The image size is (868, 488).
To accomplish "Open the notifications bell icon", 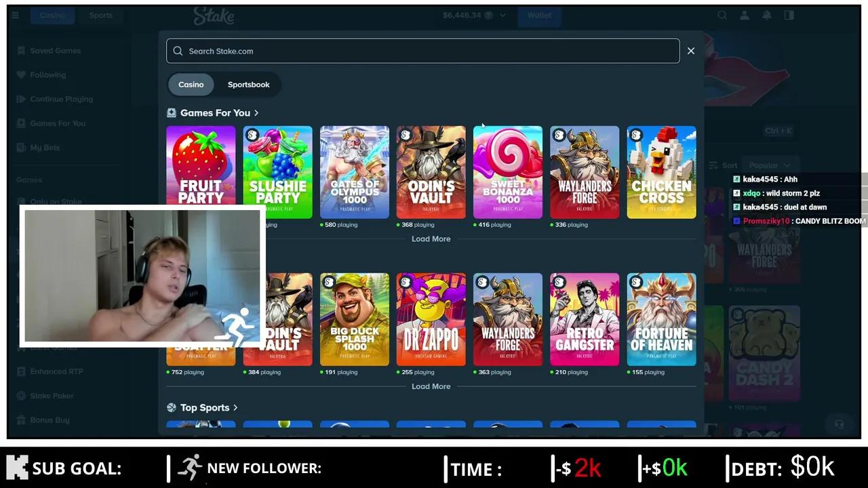I will coord(766,15).
